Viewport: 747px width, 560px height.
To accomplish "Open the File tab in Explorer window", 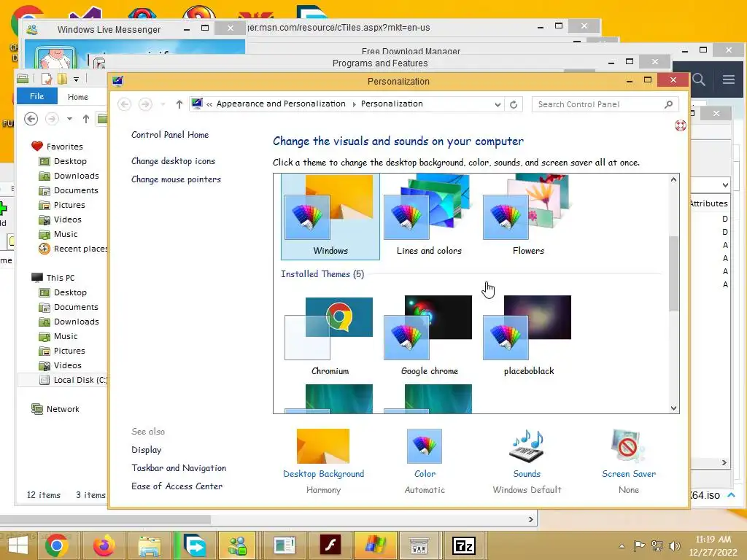I will [x=36, y=96].
